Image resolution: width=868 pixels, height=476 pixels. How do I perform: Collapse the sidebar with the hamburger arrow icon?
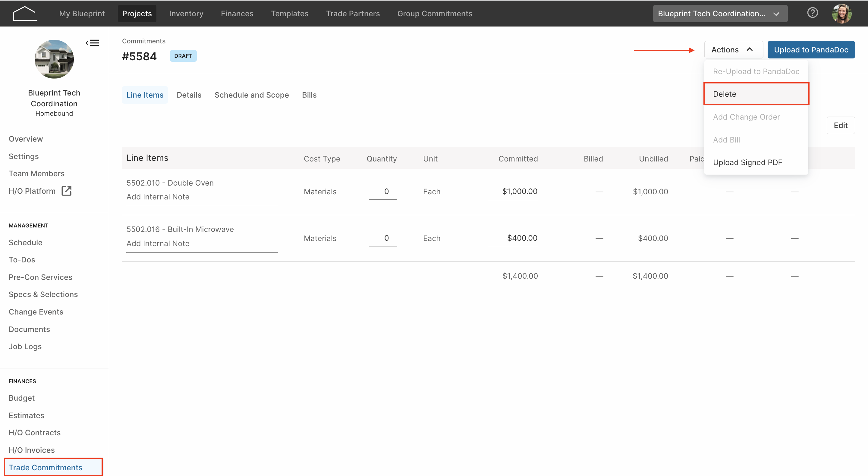click(x=92, y=43)
